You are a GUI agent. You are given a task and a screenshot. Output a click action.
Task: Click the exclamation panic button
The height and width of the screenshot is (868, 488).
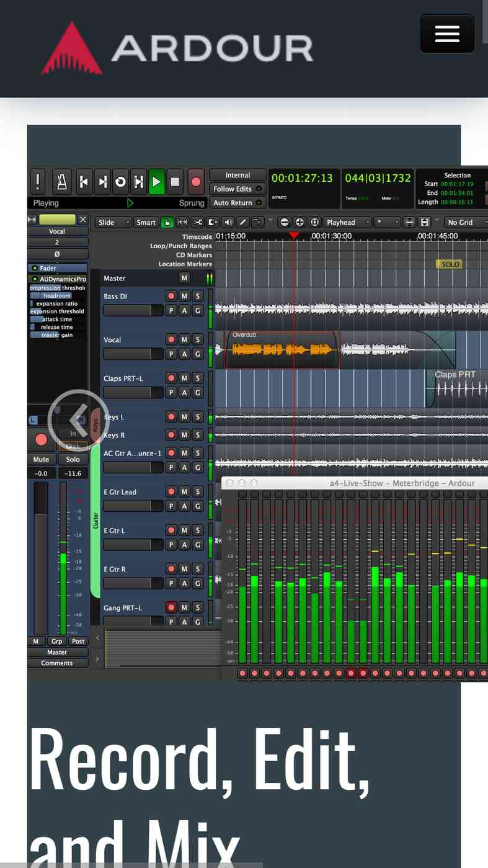click(38, 182)
